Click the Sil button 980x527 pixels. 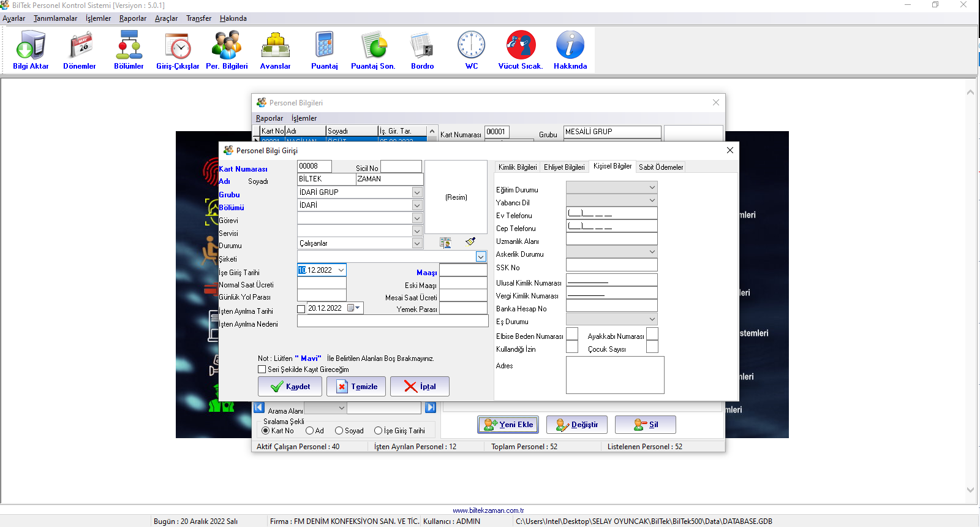pyautogui.click(x=645, y=425)
